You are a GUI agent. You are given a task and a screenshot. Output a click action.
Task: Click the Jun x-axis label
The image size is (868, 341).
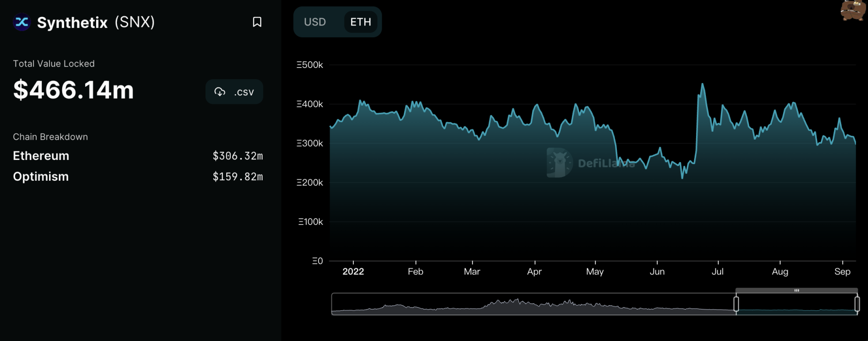[657, 272]
